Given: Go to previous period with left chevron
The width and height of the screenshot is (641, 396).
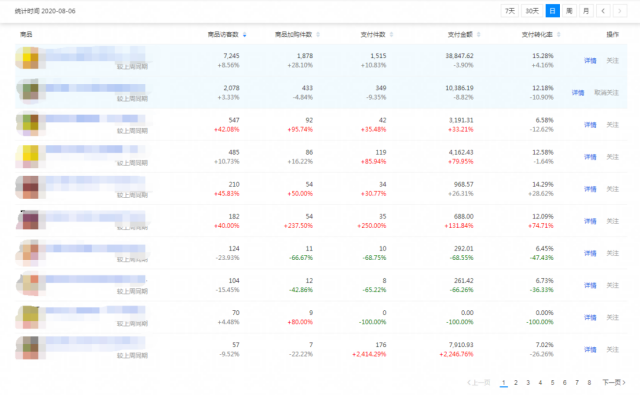Looking at the screenshot, I should click(x=603, y=11).
